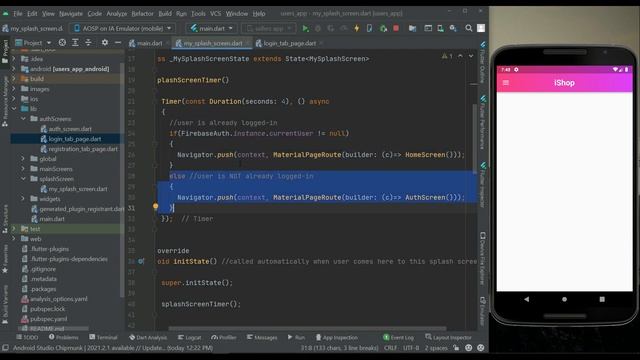
Task: Expand the android folder in project tree
Action: tap(14, 69)
